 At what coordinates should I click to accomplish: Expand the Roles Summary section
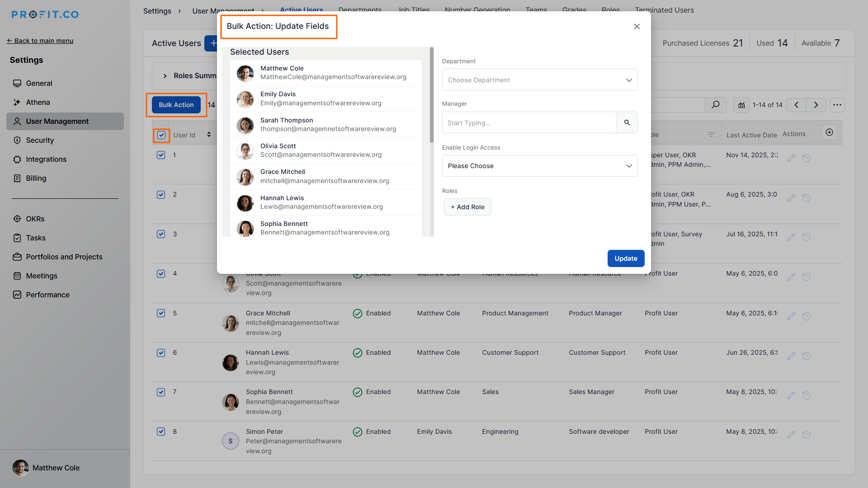[x=165, y=76]
